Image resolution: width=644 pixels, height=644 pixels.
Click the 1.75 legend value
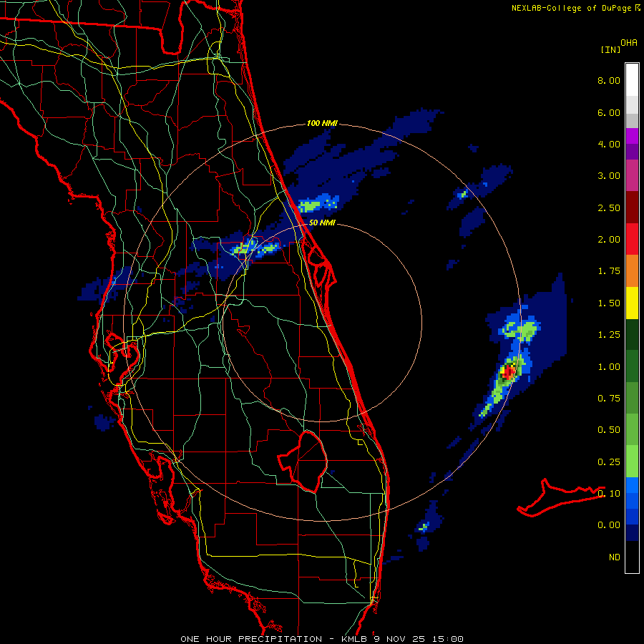pyautogui.click(x=609, y=271)
